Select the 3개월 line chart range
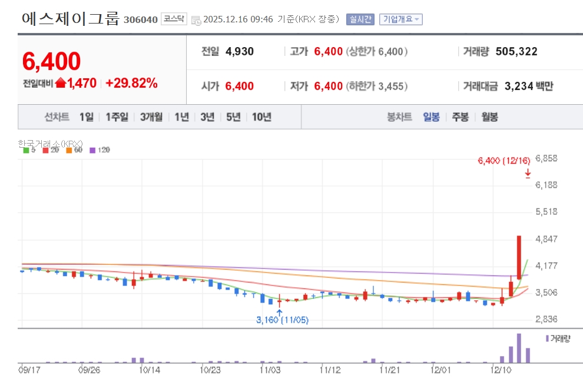Viewport: 583px width, 392px height. tap(151, 117)
